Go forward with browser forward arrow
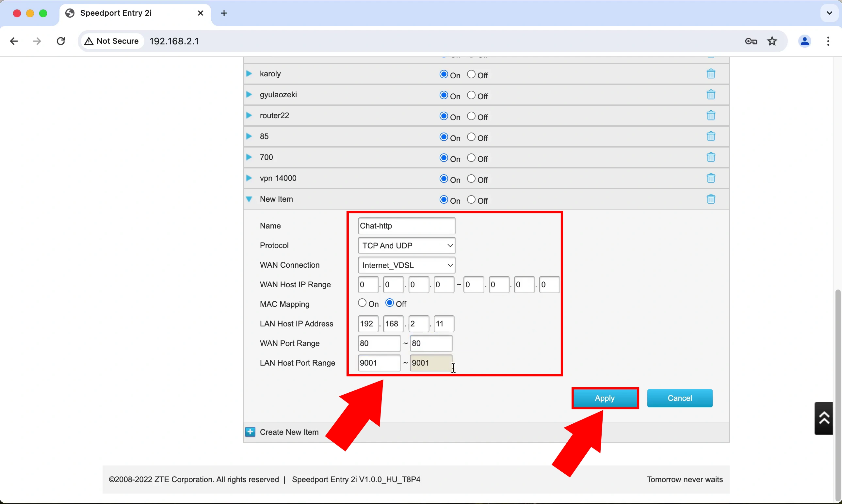This screenshot has height=504, width=842. (x=37, y=41)
